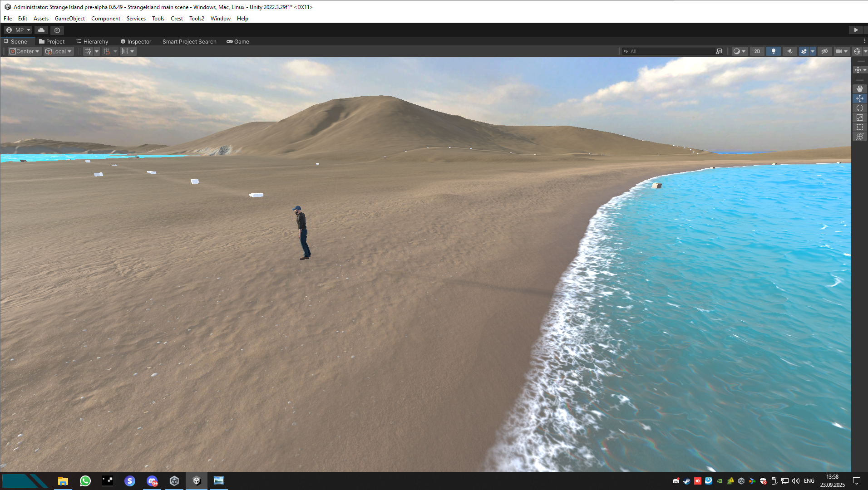Open the Windows notification center
Screen dimensions: 868x490
[x=857, y=481]
